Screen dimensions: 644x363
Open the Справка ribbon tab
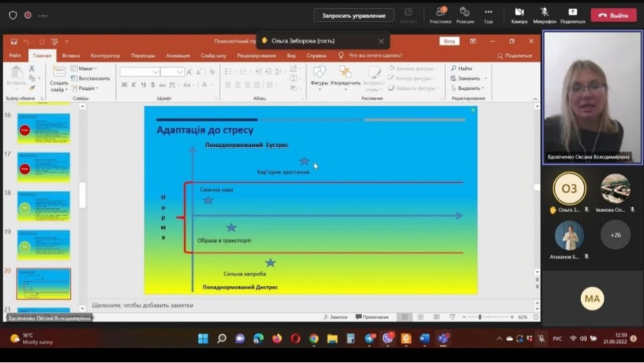pyautogui.click(x=316, y=56)
